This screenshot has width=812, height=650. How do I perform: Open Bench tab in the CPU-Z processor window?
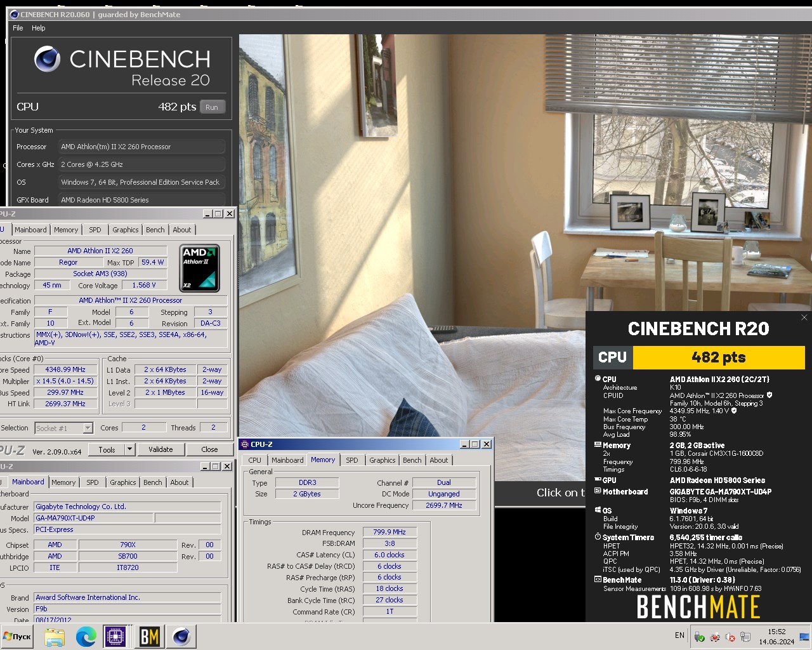coord(155,230)
